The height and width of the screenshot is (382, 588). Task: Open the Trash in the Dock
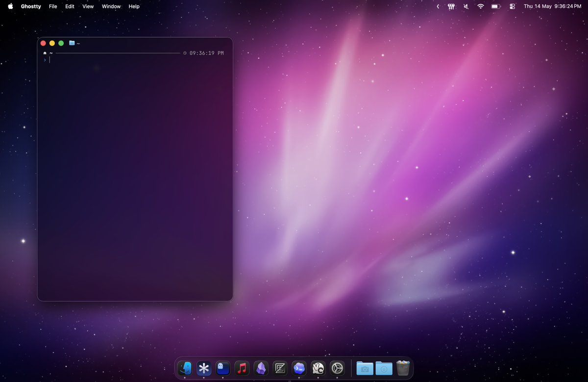pyautogui.click(x=403, y=368)
